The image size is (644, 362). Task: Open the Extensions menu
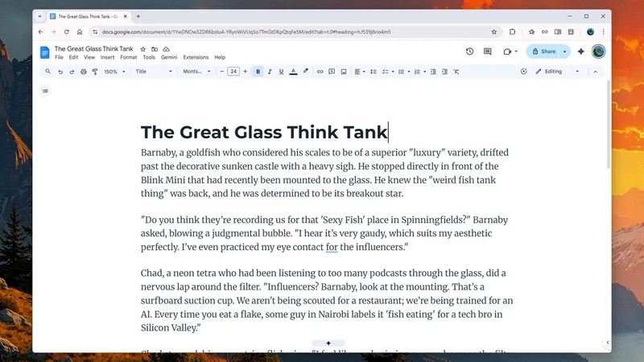196,58
